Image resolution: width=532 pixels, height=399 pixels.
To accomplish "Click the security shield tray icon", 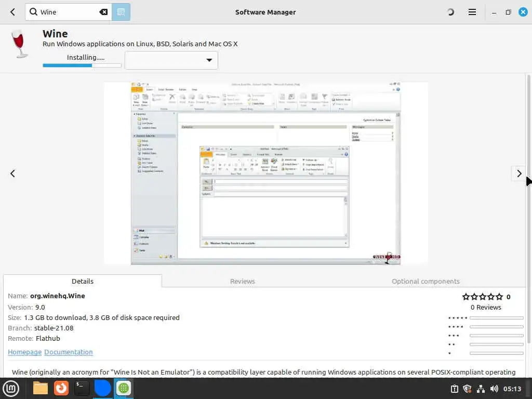I will click(468, 389).
